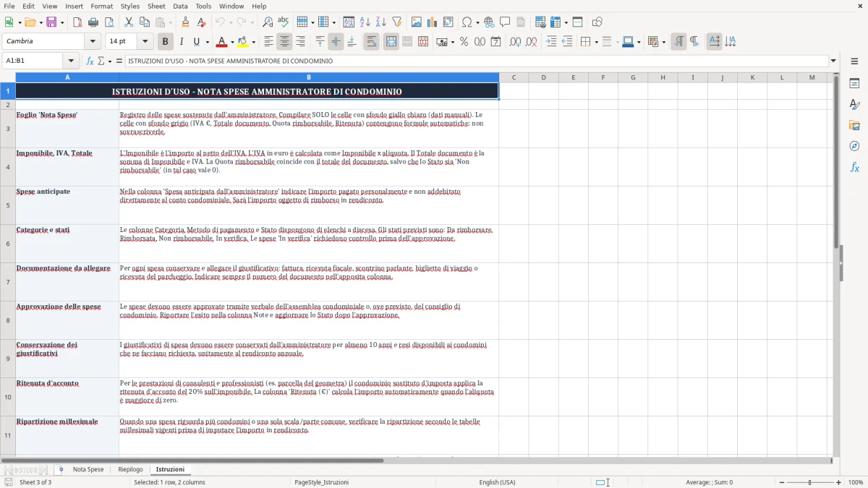Open the Font Size dropdown
The image size is (868, 488).
click(x=145, y=42)
